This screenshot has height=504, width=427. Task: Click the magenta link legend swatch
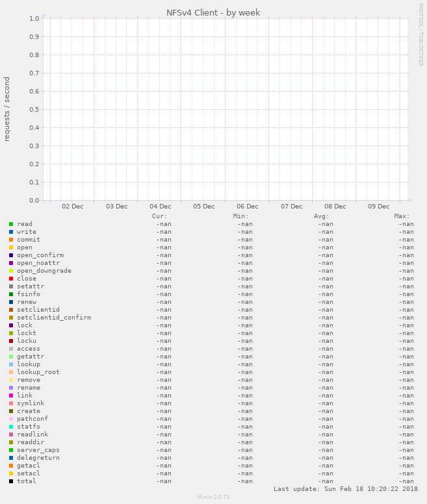[11, 396]
